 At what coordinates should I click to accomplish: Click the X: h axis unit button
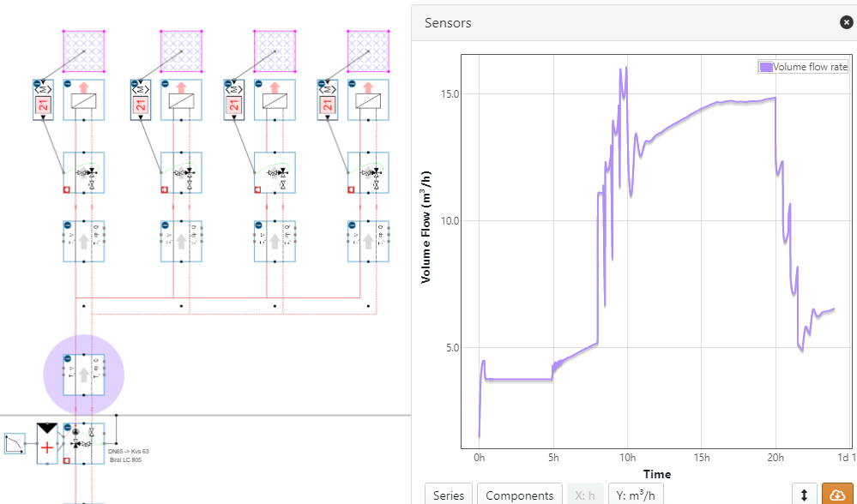[x=587, y=495]
